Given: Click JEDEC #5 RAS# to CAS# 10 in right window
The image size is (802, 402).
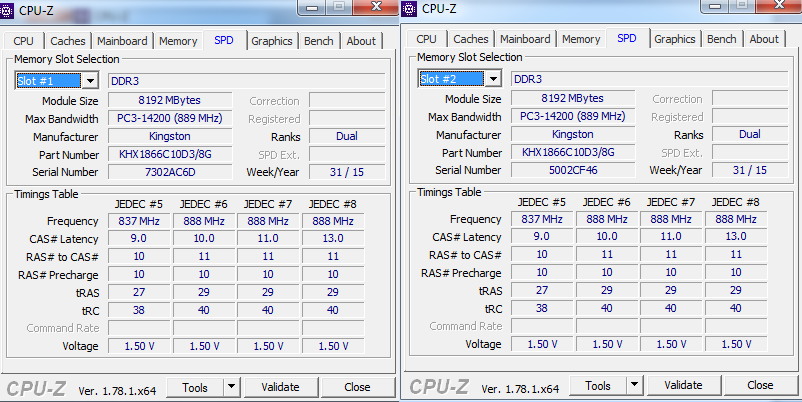Looking at the screenshot, I should click(x=542, y=254).
